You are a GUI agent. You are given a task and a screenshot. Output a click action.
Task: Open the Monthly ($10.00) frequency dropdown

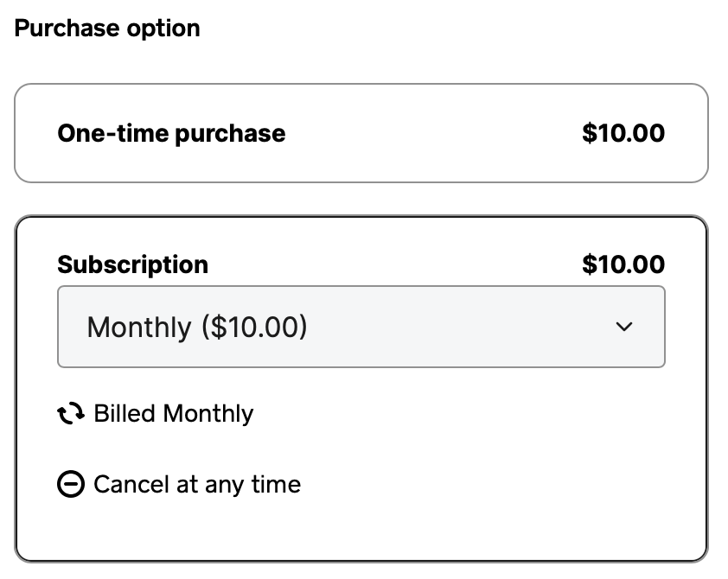click(x=361, y=327)
